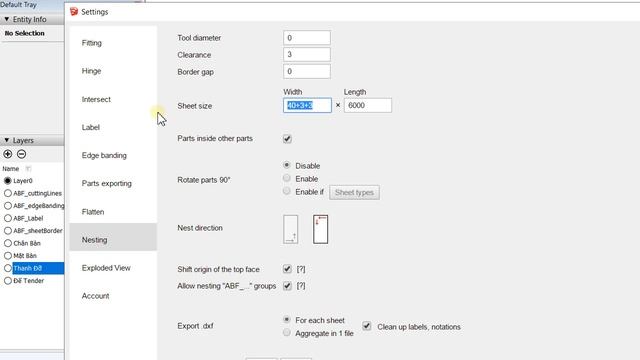Toggle Shift origin of the top face

287,269
